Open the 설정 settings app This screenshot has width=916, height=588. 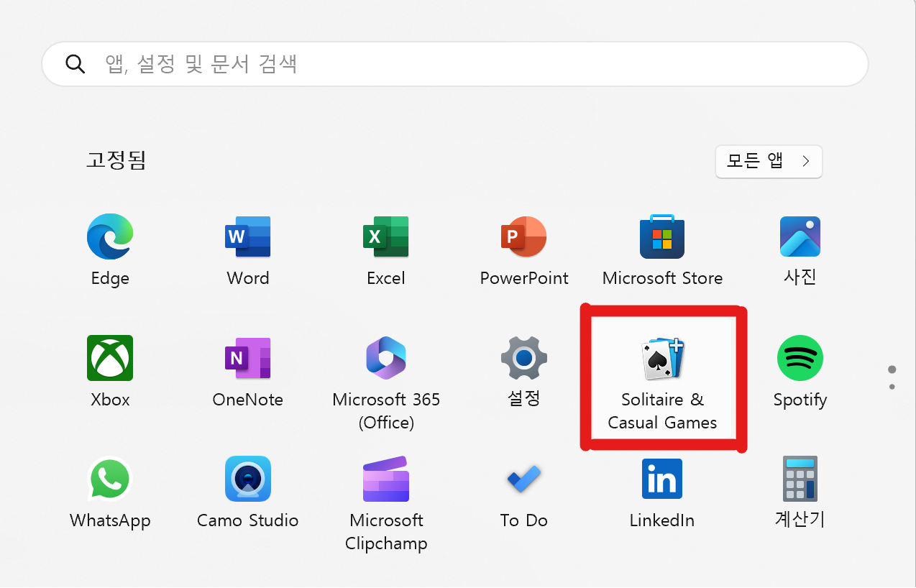click(524, 372)
